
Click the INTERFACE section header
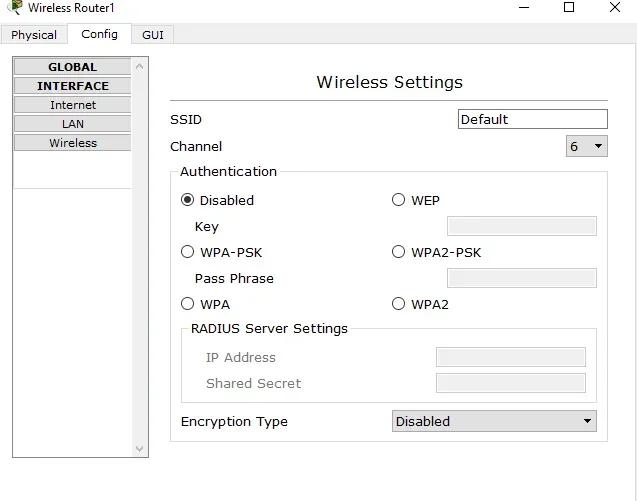click(72, 86)
